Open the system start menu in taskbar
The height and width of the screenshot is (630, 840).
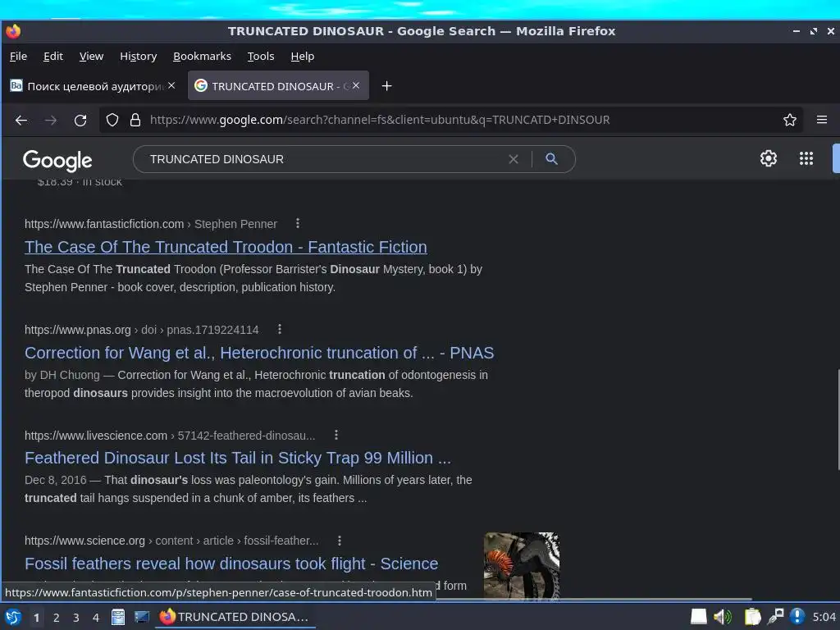pyautogui.click(x=13, y=617)
